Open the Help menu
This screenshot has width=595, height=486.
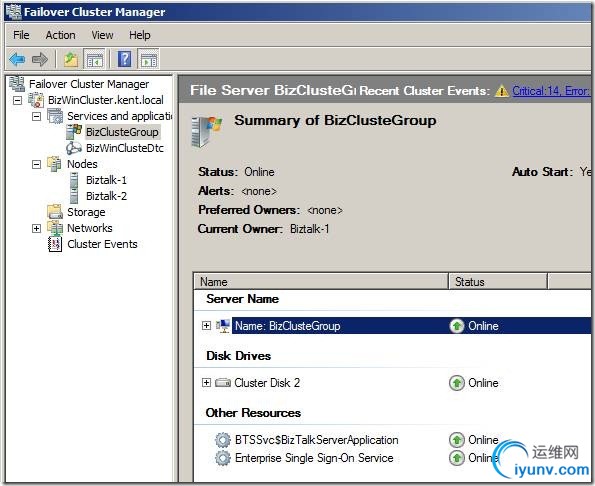click(140, 35)
